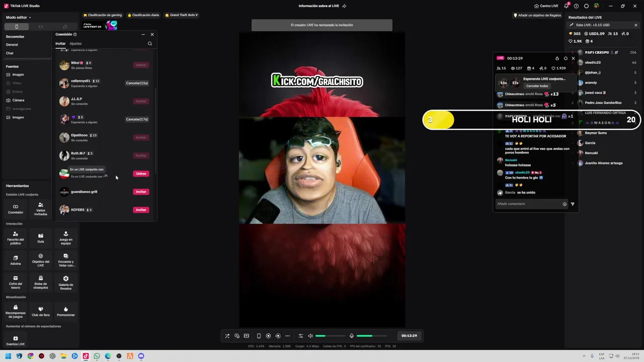Invite KOYERS to co-host
The width and height of the screenshot is (644, 362).
tap(141, 210)
